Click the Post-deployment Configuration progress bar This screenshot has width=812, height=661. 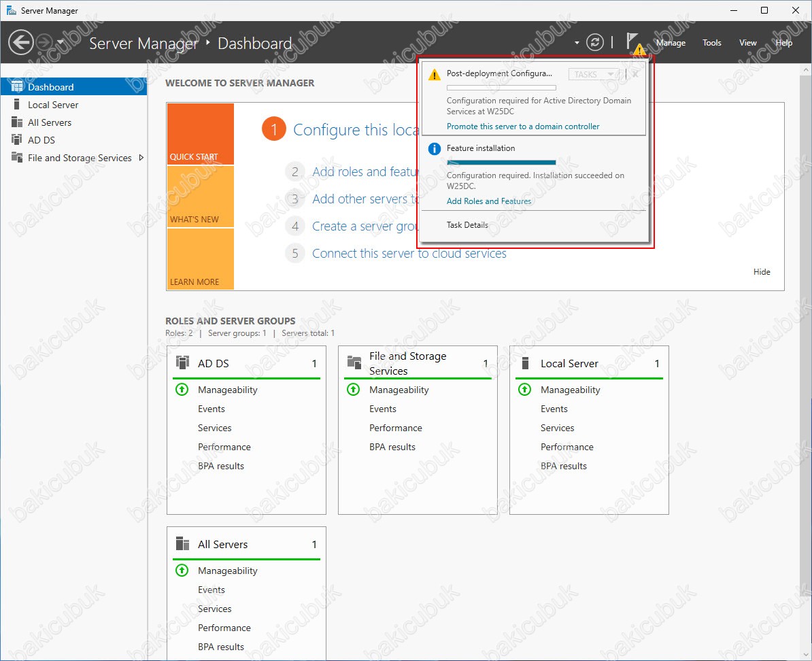501,88
